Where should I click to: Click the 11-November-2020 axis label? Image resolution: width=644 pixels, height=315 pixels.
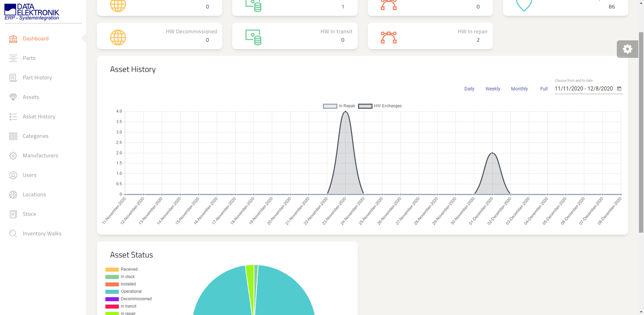pyautogui.click(x=114, y=211)
